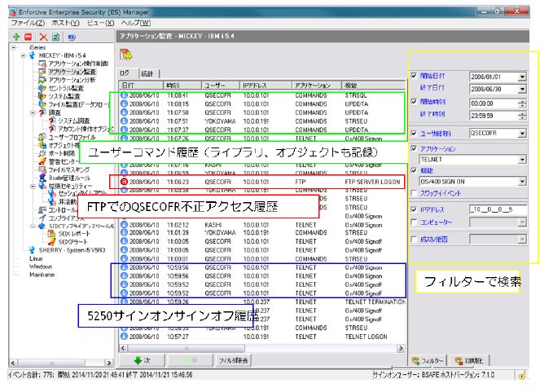Toggle the 開始日付 checkbox
The width and height of the screenshot is (549, 392).
coord(414,75)
